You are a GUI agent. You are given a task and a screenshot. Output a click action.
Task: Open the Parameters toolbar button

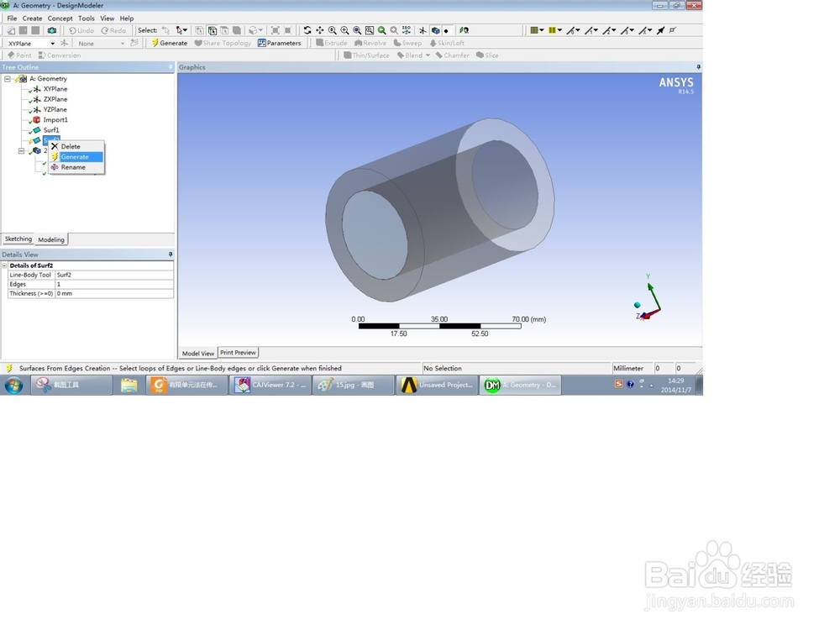coord(280,43)
